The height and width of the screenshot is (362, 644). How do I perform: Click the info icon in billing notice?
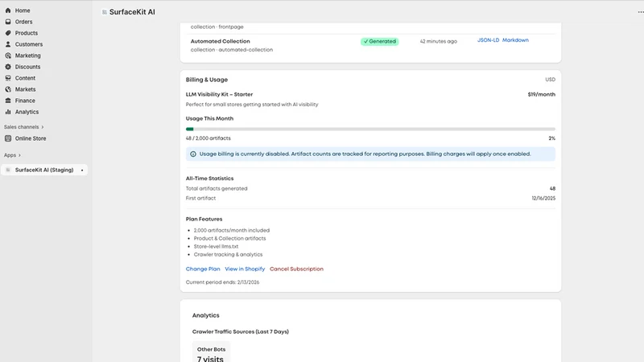pos(193,154)
